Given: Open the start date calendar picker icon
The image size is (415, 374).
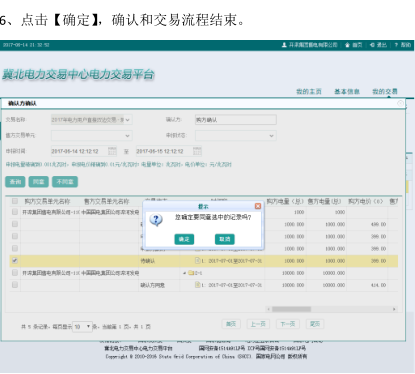Looking at the screenshot, I should [x=112, y=151].
